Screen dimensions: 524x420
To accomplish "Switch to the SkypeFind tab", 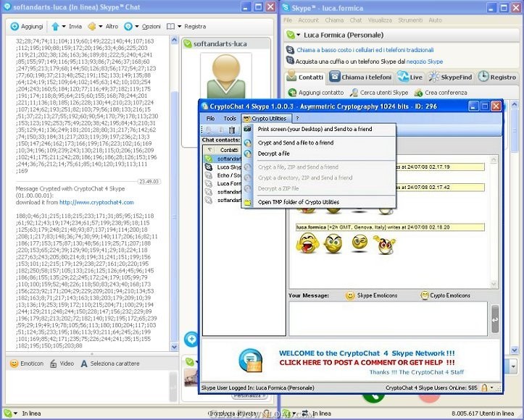I will (450, 77).
